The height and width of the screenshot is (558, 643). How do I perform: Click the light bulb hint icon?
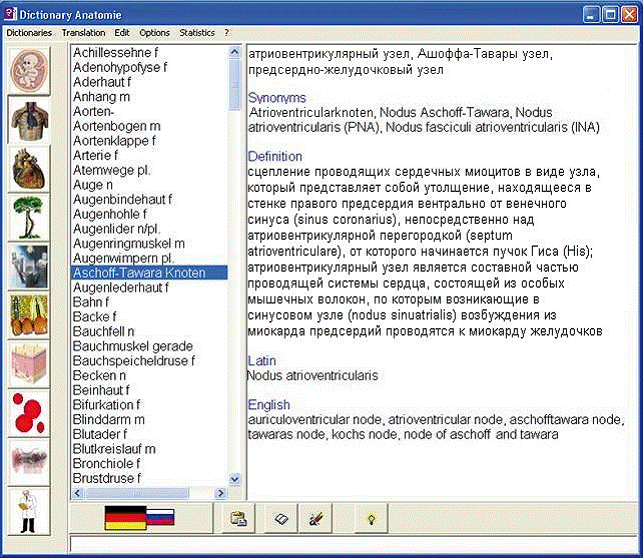coord(372,519)
